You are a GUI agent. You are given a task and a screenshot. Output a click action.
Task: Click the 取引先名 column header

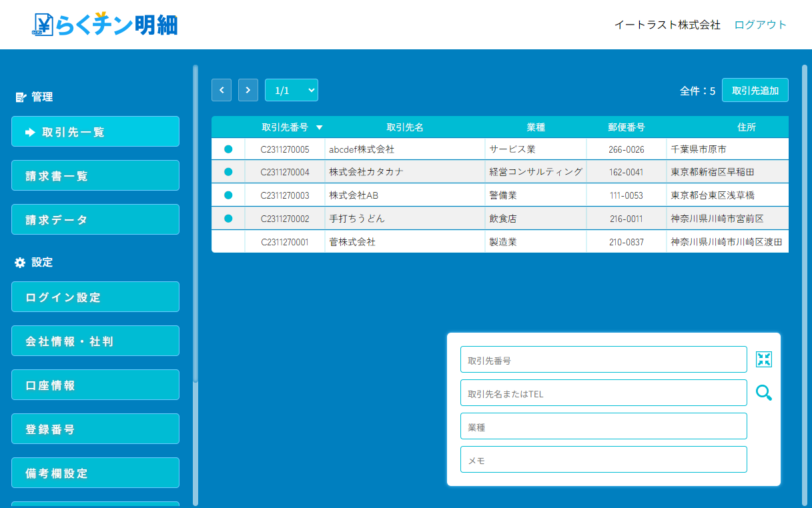[405, 127]
